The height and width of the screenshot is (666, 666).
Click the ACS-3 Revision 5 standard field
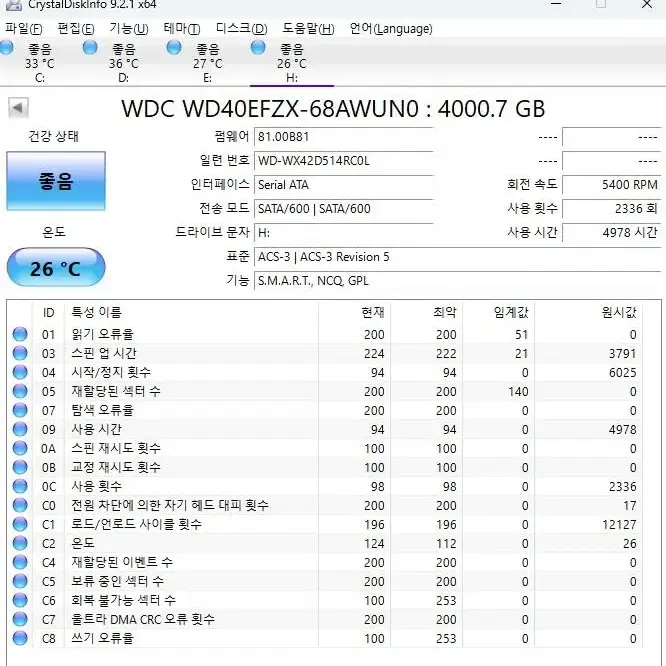pos(457,257)
